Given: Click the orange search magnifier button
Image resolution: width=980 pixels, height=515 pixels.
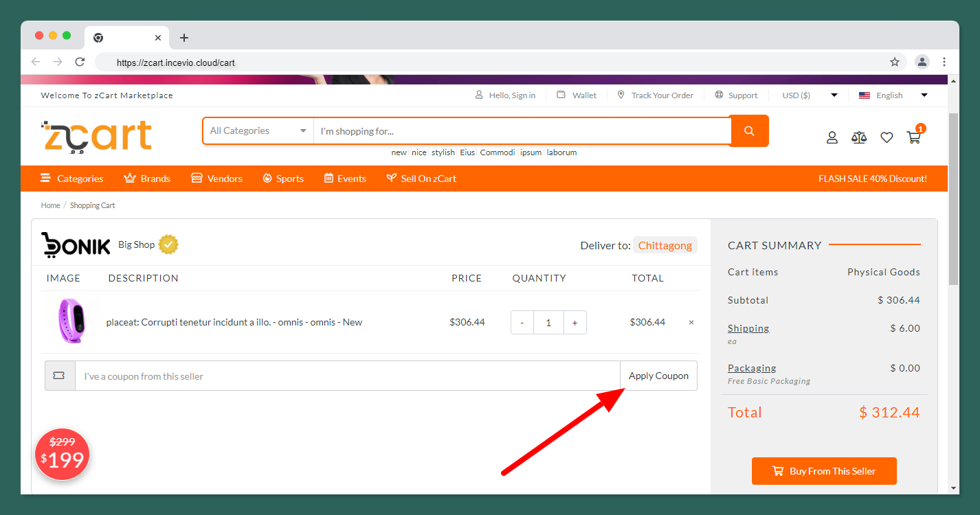Looking at the screenshot, I should [749, 131].
